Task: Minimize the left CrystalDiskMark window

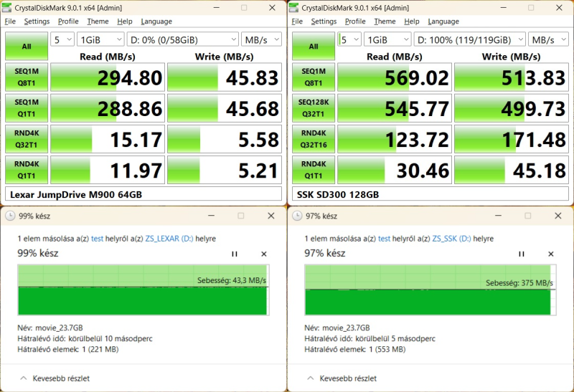Action: click(217, 7)
